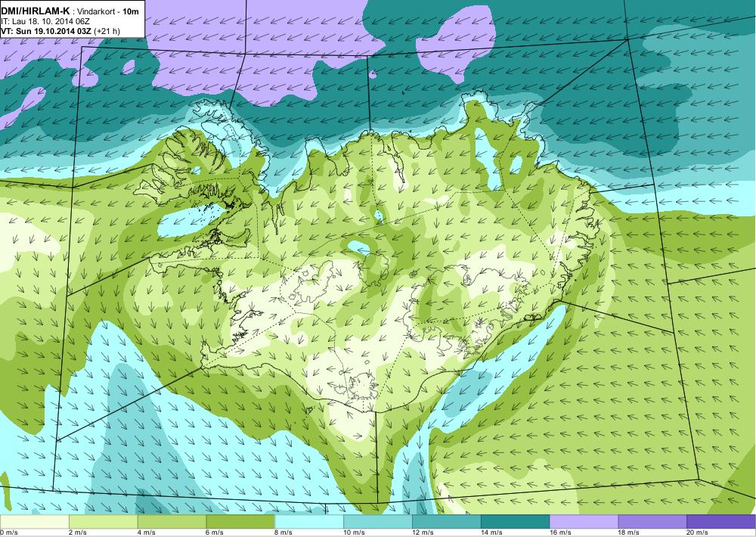Screen dimensions: 756x537
Task: Click the 'DMI/HIRLAM-K' model title text
Action: [x=36, y=11]
